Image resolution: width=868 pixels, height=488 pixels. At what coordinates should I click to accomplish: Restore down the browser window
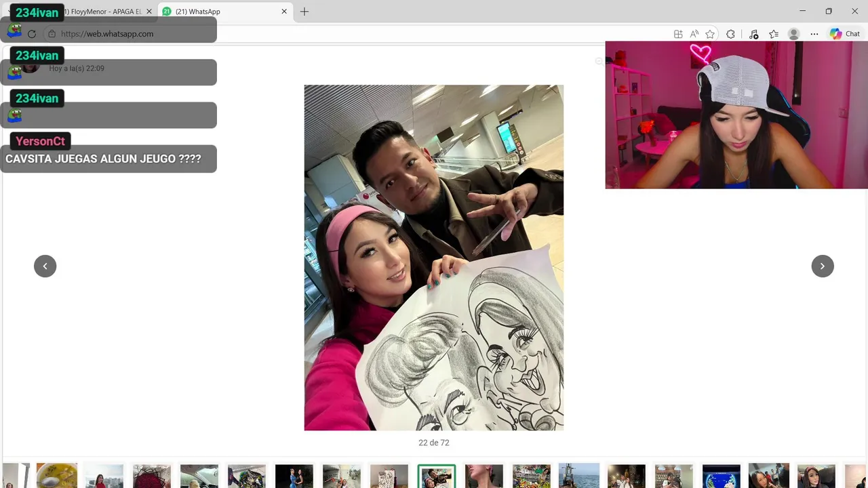(x=829, y=12)
